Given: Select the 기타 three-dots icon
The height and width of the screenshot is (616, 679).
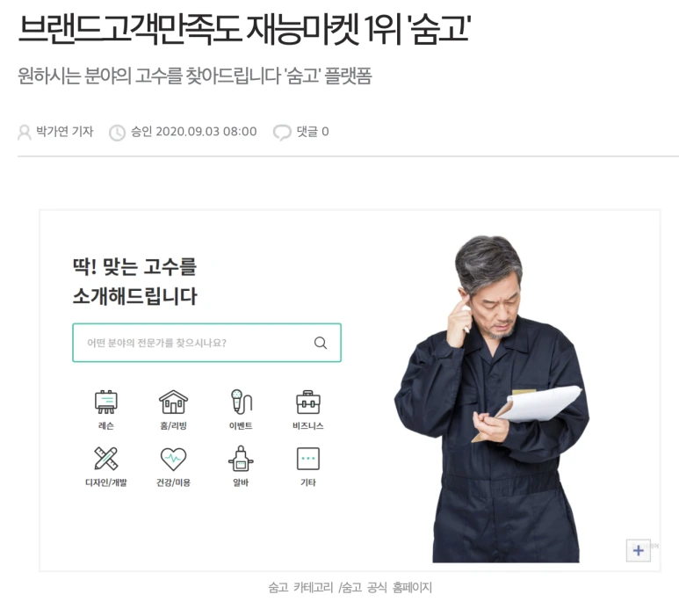Looking at the screenshot, I should (308, 459).
